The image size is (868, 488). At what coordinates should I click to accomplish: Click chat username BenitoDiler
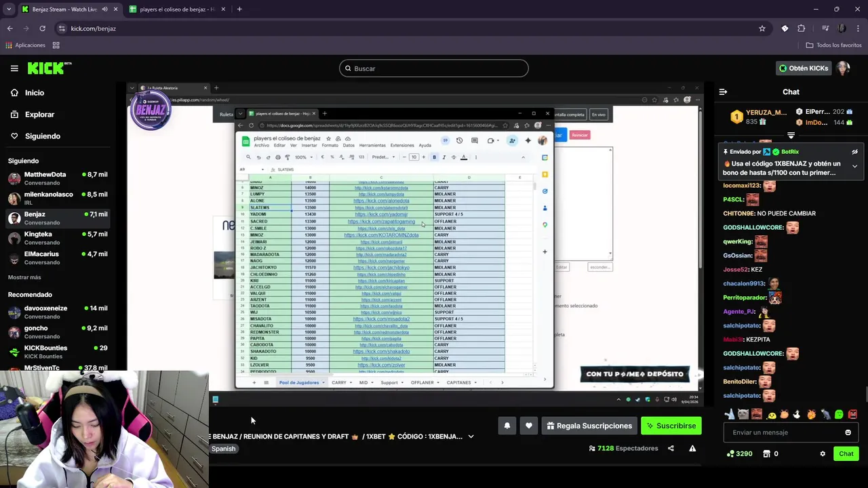(x=740, y=382)
